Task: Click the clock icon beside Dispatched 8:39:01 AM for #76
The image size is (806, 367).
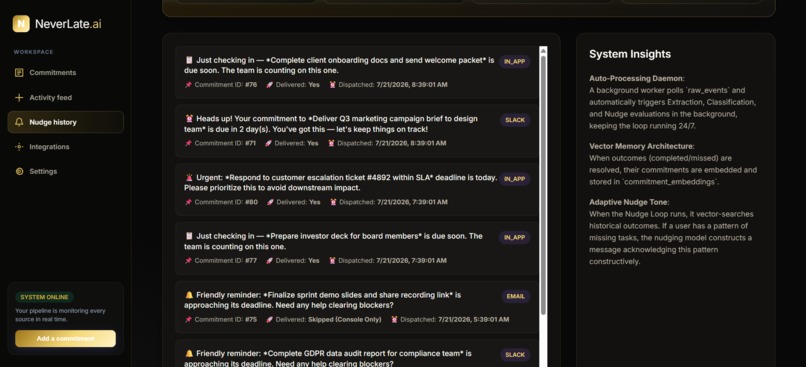Action: point(333,85)
